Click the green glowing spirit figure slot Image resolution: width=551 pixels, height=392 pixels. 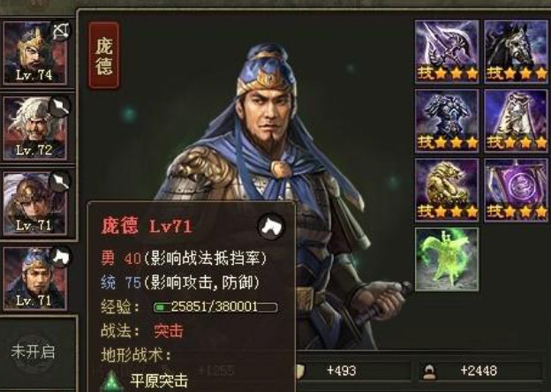click(447, 260)
